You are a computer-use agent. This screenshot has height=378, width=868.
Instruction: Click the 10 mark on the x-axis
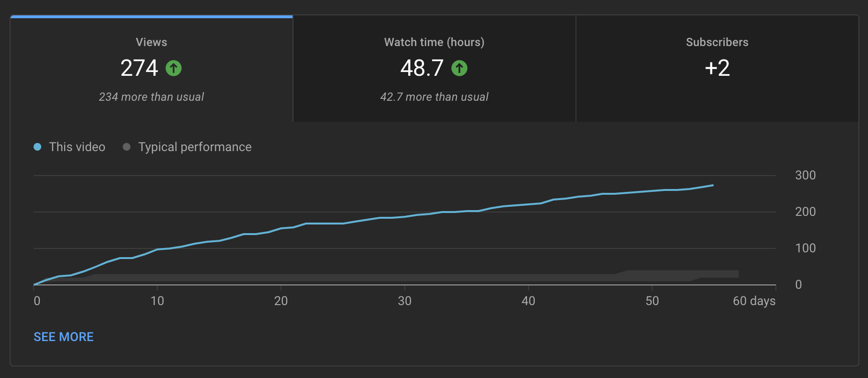click(x=157, y=301)
